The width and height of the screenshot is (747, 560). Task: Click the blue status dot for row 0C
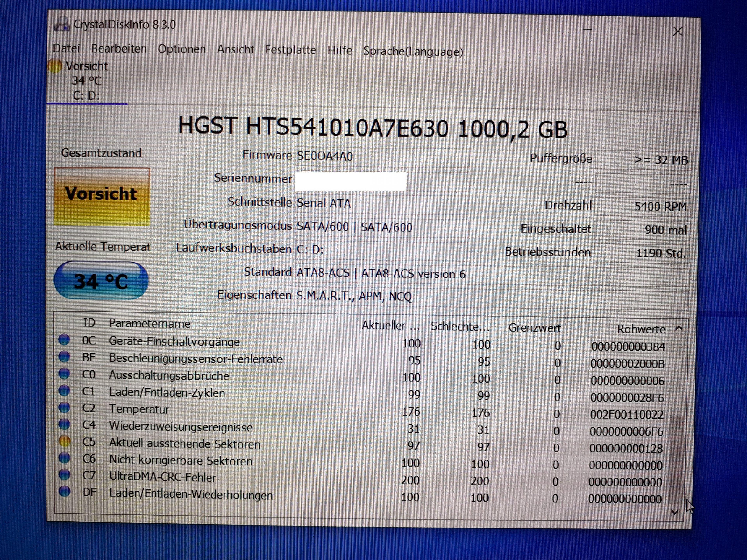[x=64, y=339]
